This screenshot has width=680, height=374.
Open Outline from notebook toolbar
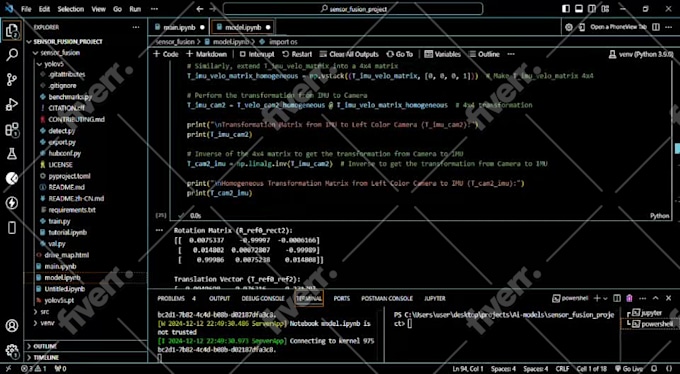[x=484, y=54]
